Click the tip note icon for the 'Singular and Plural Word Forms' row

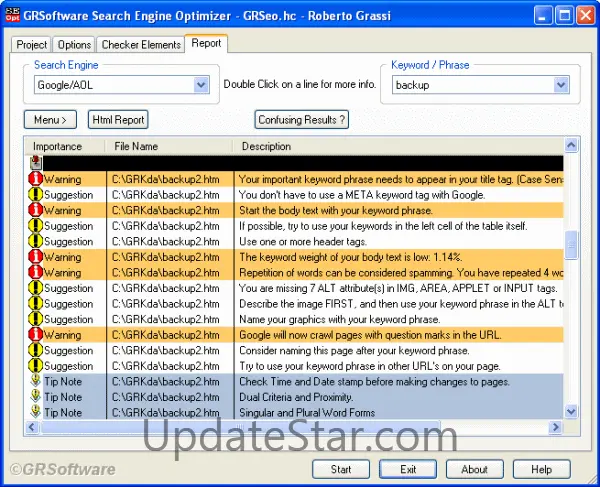[36, 412]
